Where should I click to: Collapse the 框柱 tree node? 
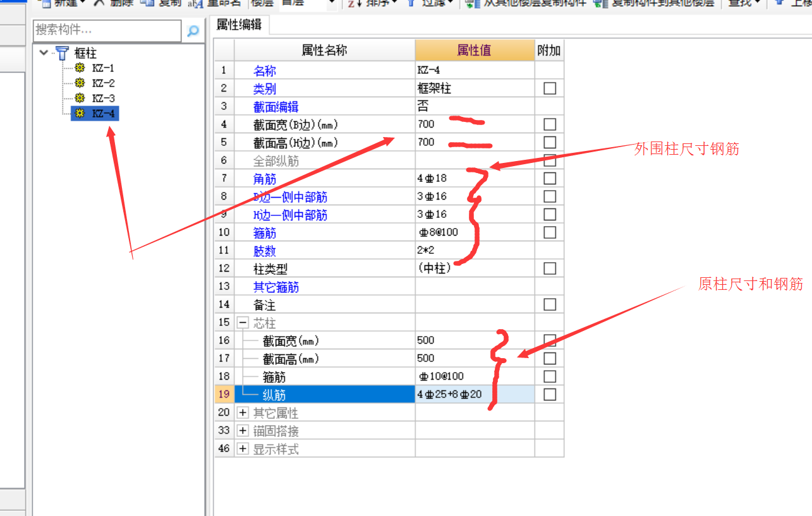click(44, 53)
